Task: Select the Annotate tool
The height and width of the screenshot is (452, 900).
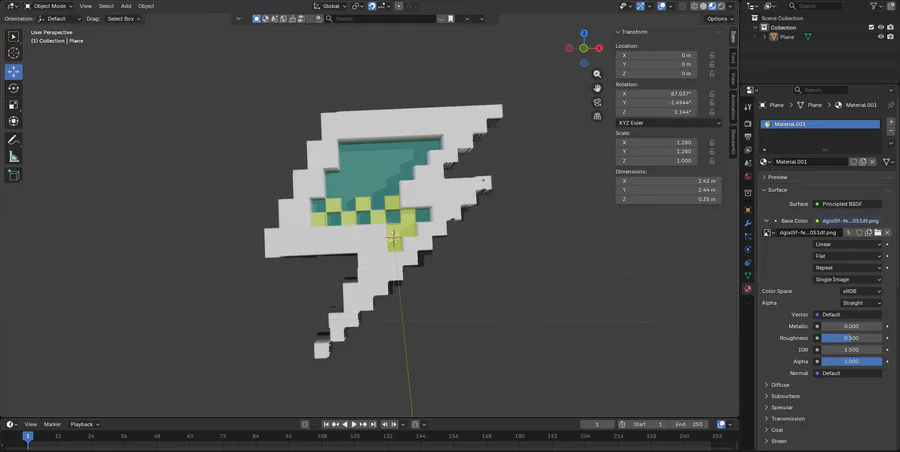Action: (14, 140)
